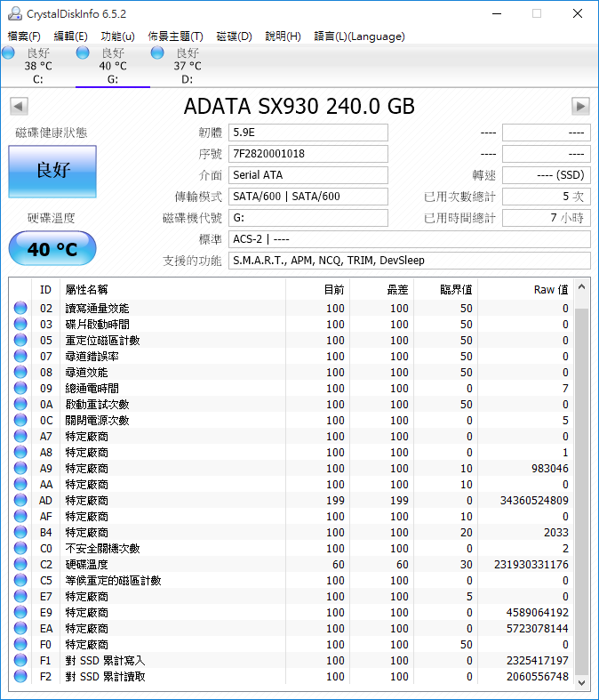The width and height of the screenshot is (599, 700).
Task: Click status icon for attribute A8
Action: 20,452
